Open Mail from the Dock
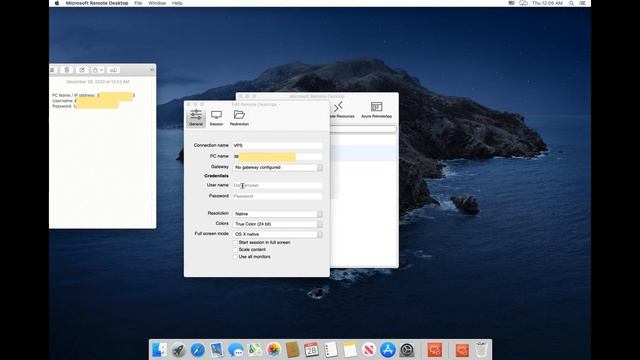Image resolution: width=640 pixels, height=360 pixels. pos(217,350)
